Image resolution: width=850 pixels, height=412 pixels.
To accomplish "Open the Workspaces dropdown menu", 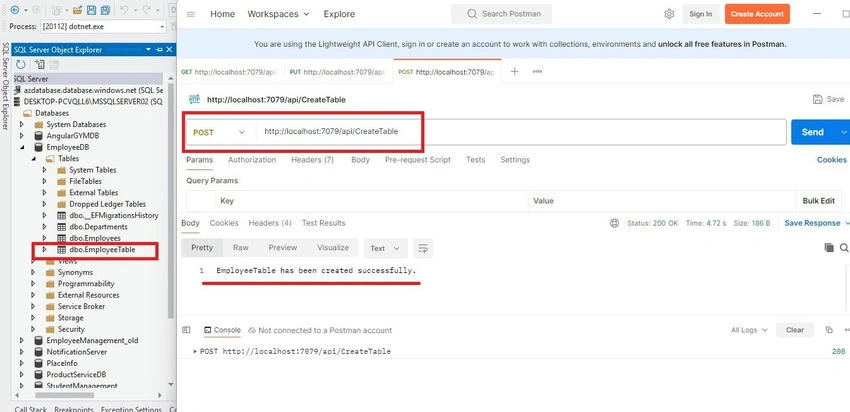I will click(x=278, y=14).
